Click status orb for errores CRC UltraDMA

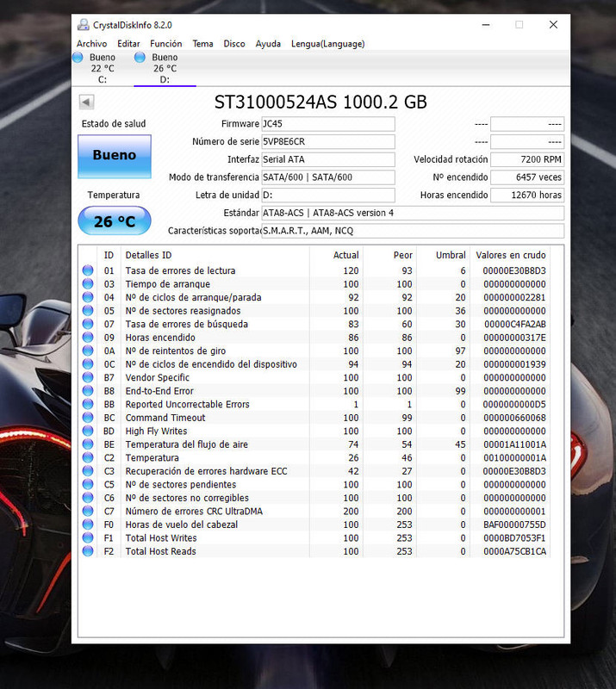pos(88,511)
